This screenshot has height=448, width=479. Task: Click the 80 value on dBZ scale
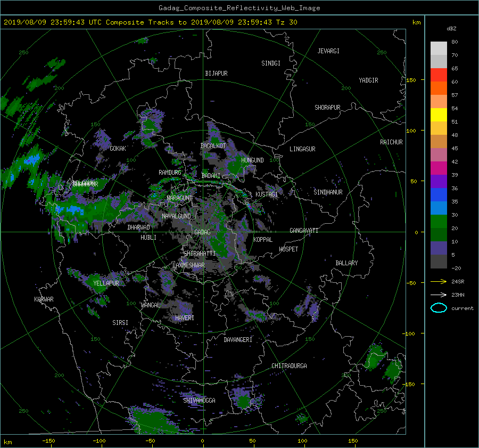(455, 42)
